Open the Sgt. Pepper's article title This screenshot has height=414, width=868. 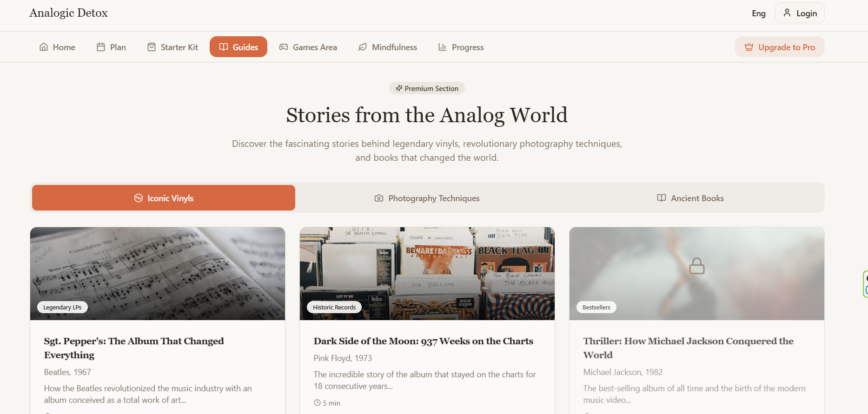(x=134, y=348)
